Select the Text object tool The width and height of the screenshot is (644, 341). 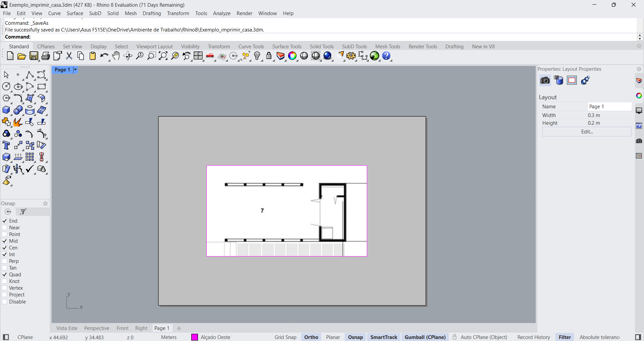[6, 146]
